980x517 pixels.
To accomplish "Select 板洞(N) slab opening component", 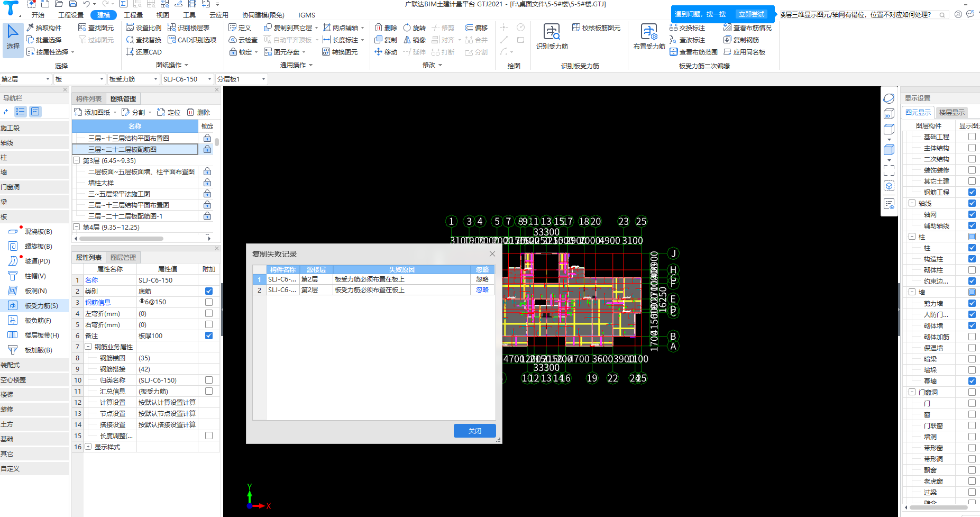I will [34, 291].
